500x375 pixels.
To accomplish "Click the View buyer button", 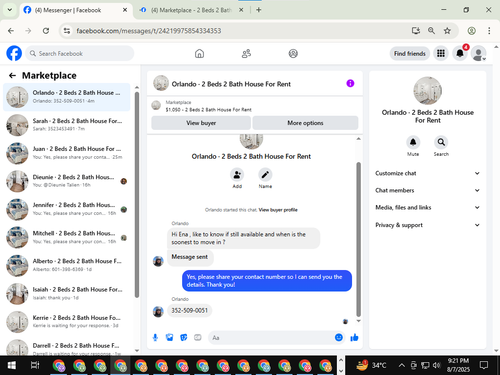I will [201, 123].
